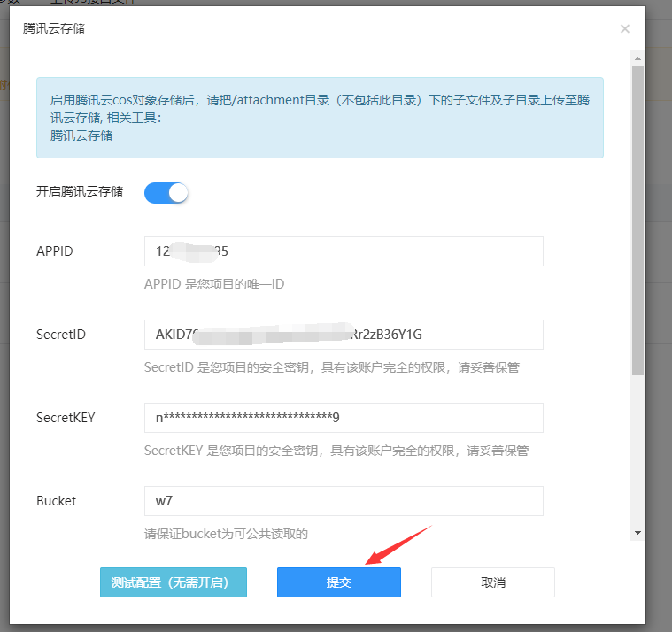Click the scrollbar up arrow in the dialog

point(637,58)
